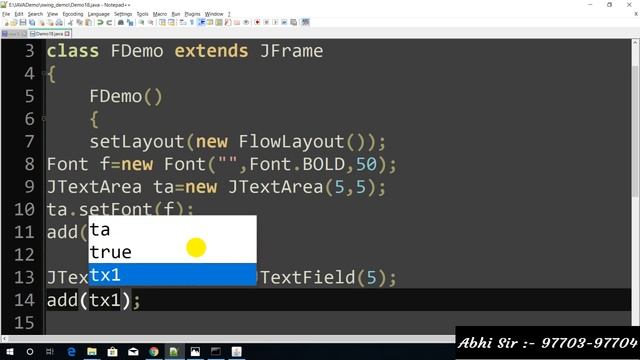Click the Redo arrow icon
Screen dimensions: 640x360
[109, 22]
